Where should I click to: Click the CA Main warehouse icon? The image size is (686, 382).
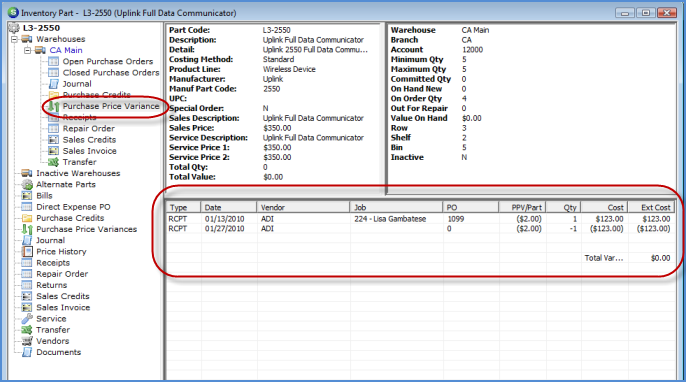(40, 50)
